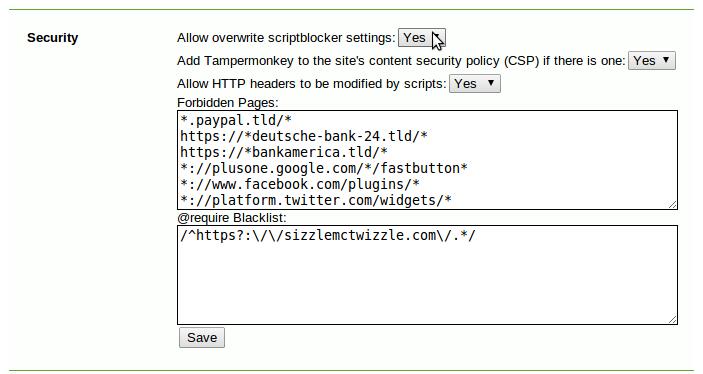Click the arrow on the CSP Yes dropdown

tap(666, 60)
